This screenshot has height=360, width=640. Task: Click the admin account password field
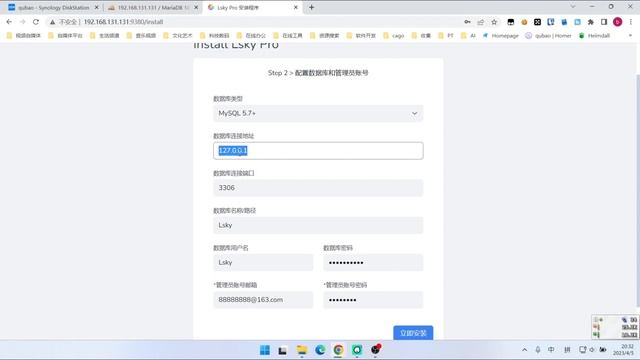click(373, 300)
